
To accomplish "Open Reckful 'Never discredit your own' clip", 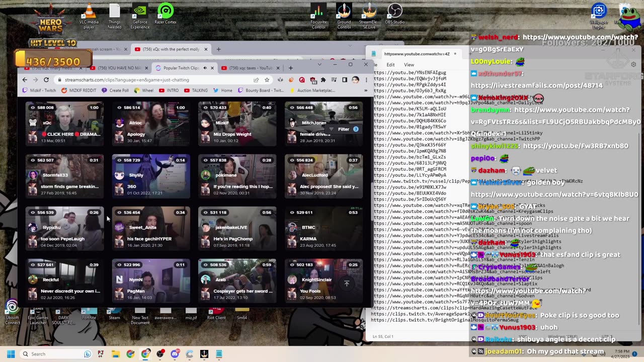I will click(64, 281).
